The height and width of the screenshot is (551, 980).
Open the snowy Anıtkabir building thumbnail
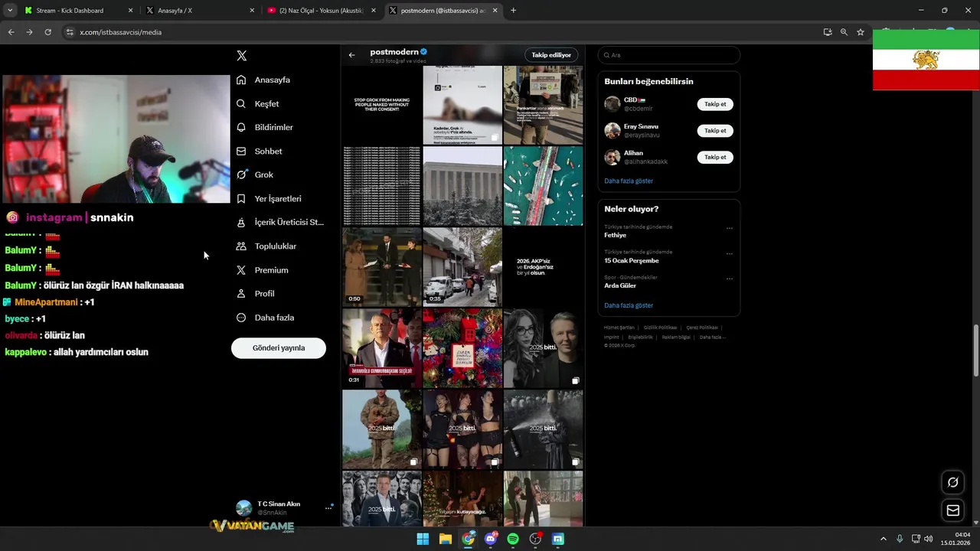[462, 186]
